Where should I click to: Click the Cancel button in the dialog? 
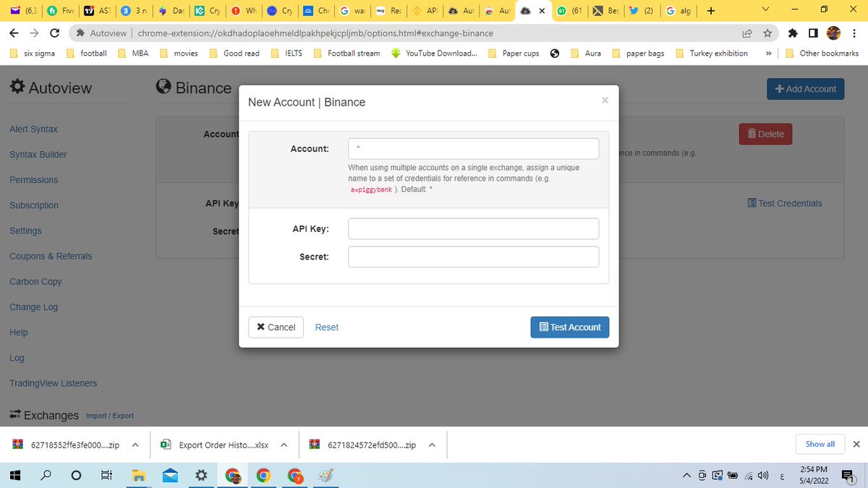[x=276, y=327]
